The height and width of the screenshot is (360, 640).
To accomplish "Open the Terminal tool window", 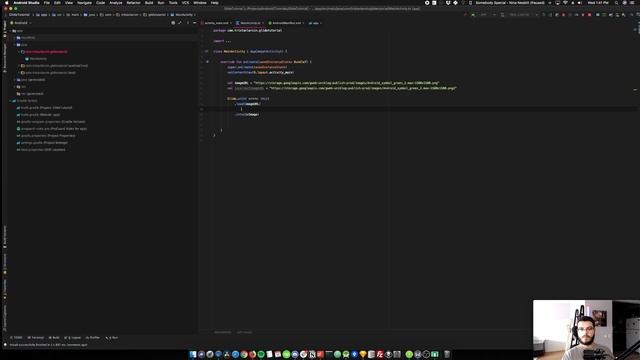I will pyautogui.click(x=36, y=338).
